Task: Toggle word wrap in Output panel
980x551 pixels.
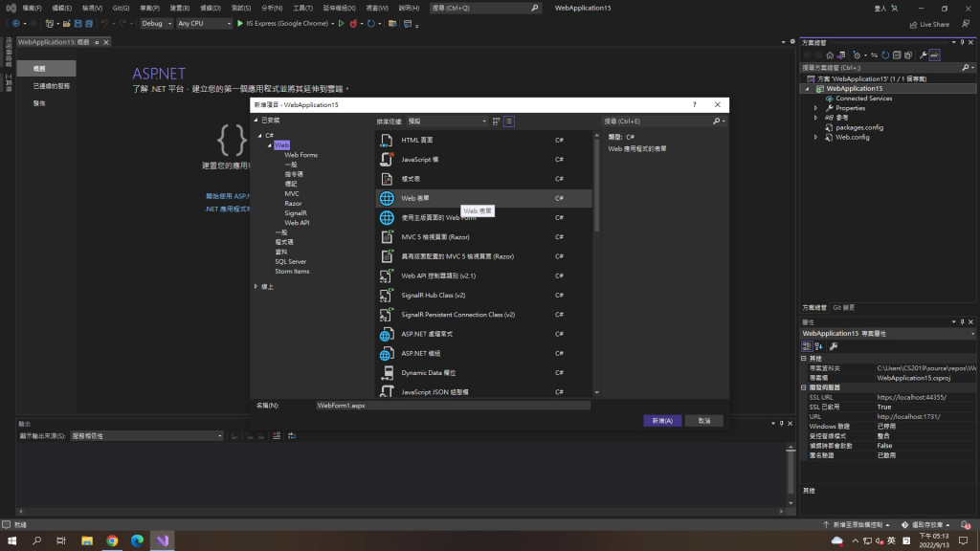Action: click(x=292, y=435)
